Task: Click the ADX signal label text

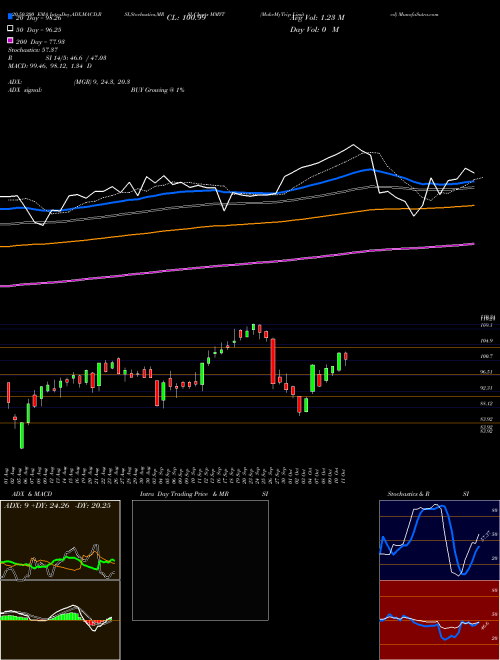Action: [x=25, y=90]
